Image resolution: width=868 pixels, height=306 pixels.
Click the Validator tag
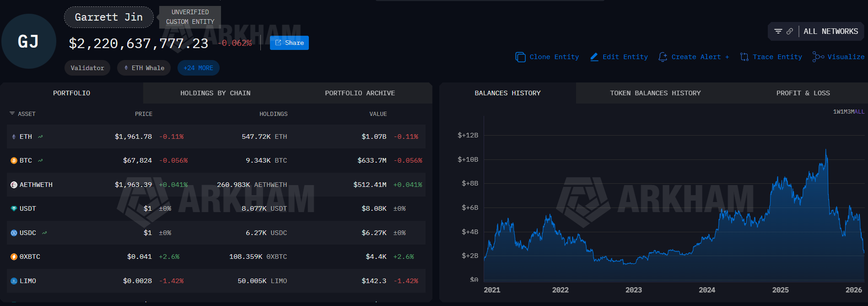[87, 68]
